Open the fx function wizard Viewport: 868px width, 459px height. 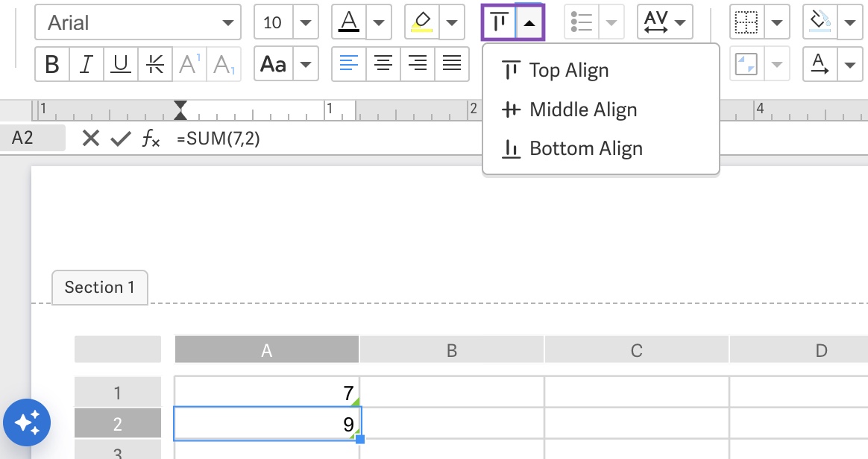coord(151,139)
